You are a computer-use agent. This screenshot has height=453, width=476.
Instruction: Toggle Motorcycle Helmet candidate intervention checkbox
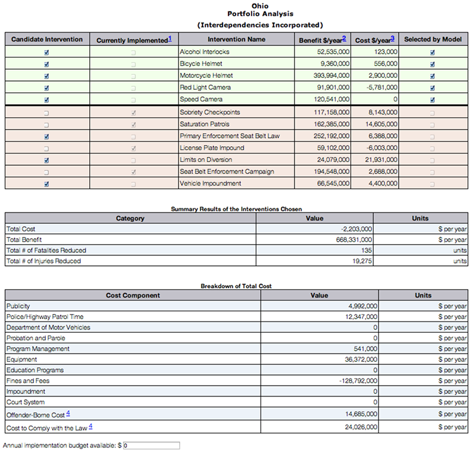coord(46,76)
